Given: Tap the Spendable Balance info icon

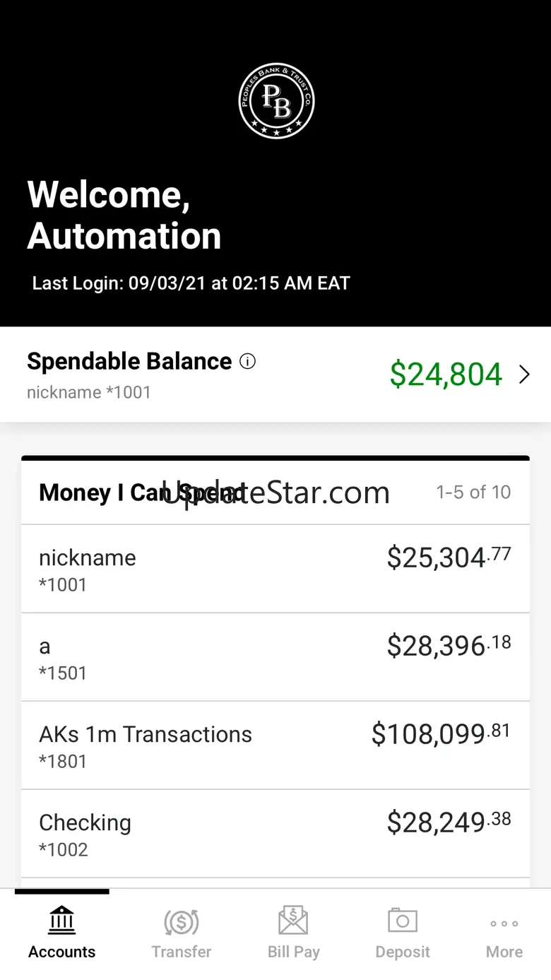Looking at the screenshot, I should 247,362.
